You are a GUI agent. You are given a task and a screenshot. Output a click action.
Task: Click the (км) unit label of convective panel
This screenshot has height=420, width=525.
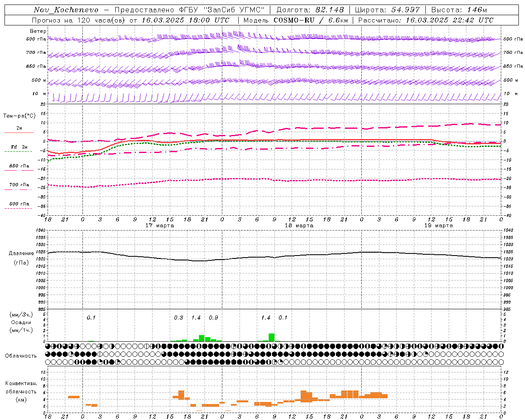pyautogui.click(x=21, y=399)
